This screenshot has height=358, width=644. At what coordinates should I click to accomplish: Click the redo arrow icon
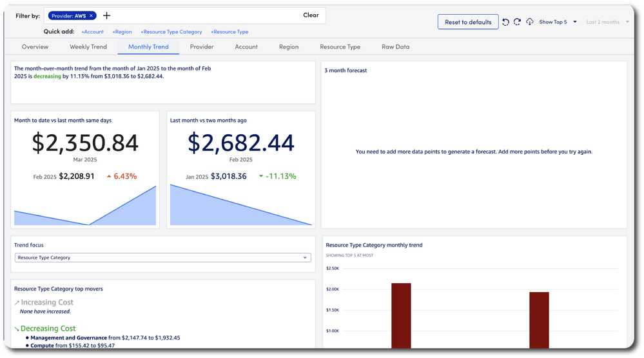tap(517, 22)
